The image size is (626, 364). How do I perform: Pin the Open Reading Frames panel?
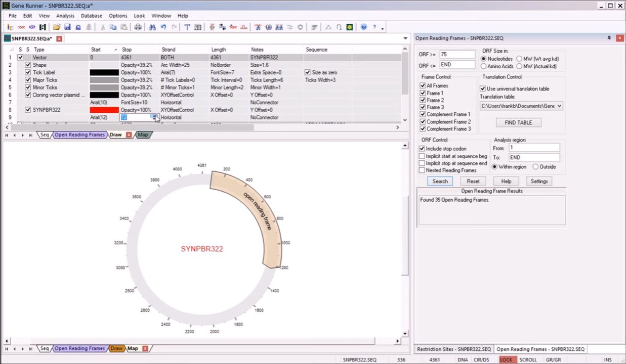[609, 38]
